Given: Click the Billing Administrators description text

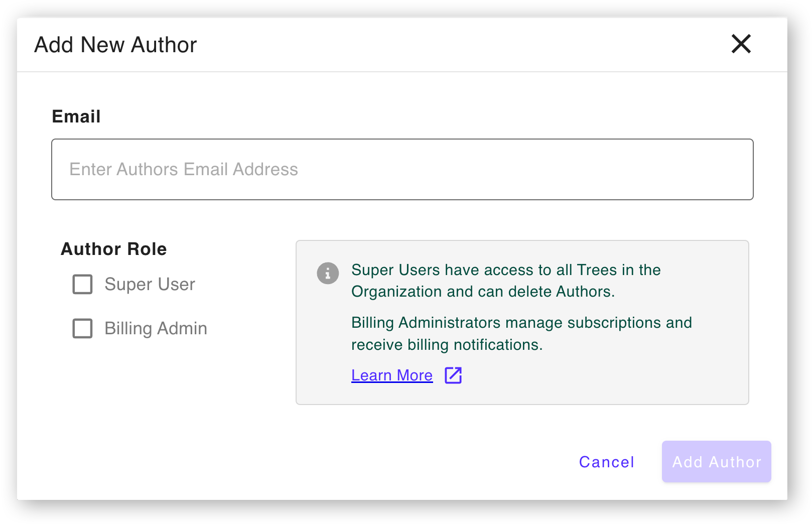Looking at the screenshot, I should tap(521, 333).
